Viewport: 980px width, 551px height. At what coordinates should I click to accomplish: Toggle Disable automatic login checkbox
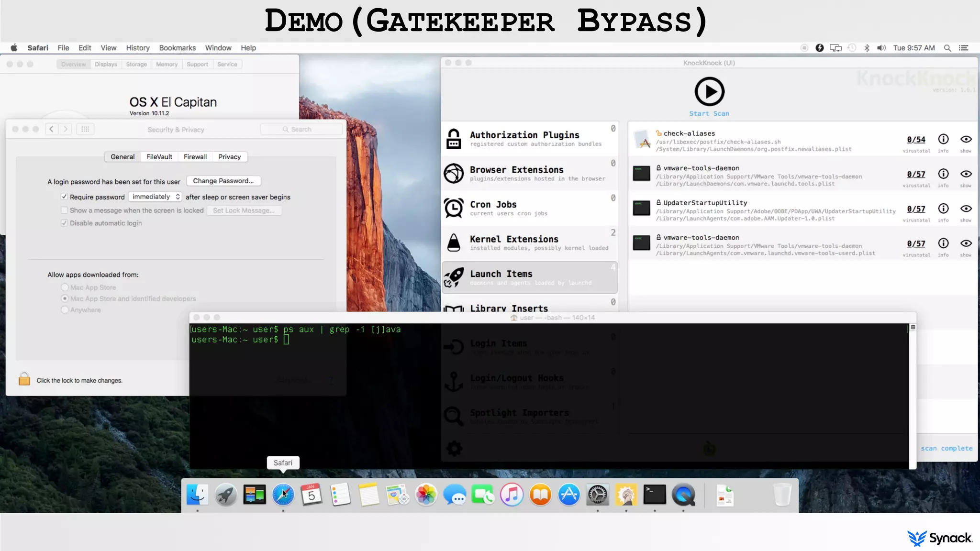[x=64, y=223]
